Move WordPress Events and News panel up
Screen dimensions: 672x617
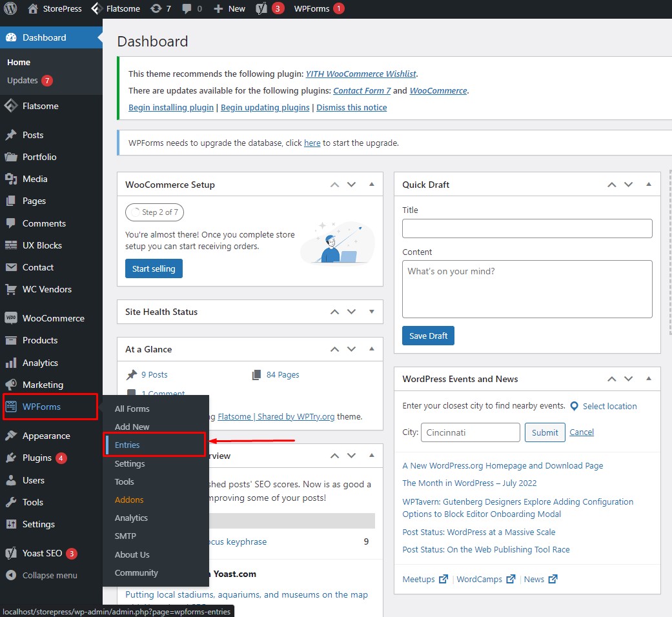pos(611,379)
